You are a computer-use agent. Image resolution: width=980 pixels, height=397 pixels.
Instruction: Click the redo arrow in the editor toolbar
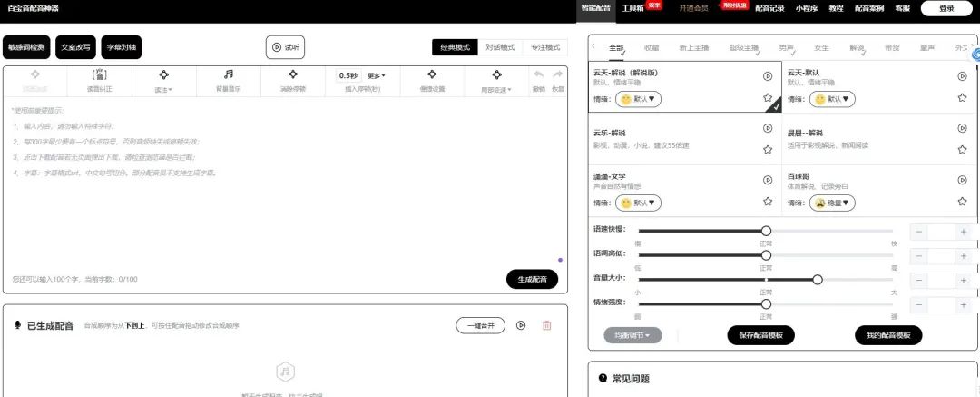point(557,74)
